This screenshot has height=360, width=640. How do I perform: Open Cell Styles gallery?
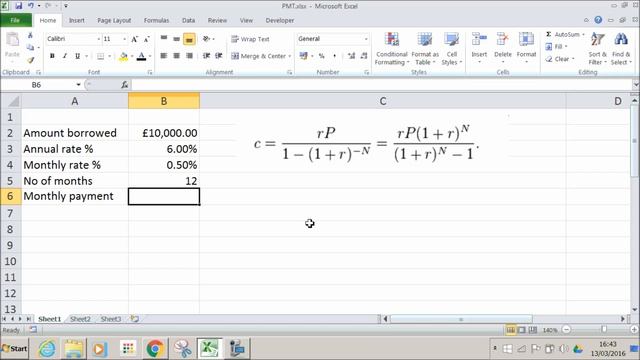(x=451, y=49)
